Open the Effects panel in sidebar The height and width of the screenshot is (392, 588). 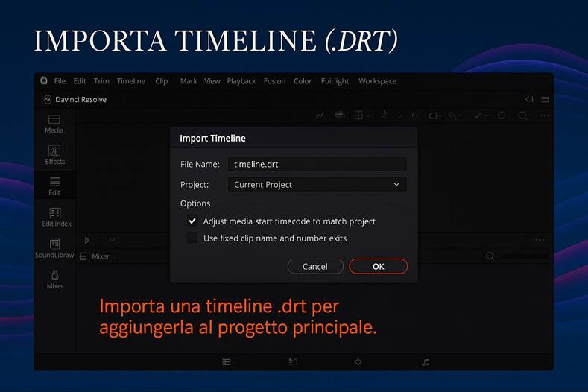point(54,155)
